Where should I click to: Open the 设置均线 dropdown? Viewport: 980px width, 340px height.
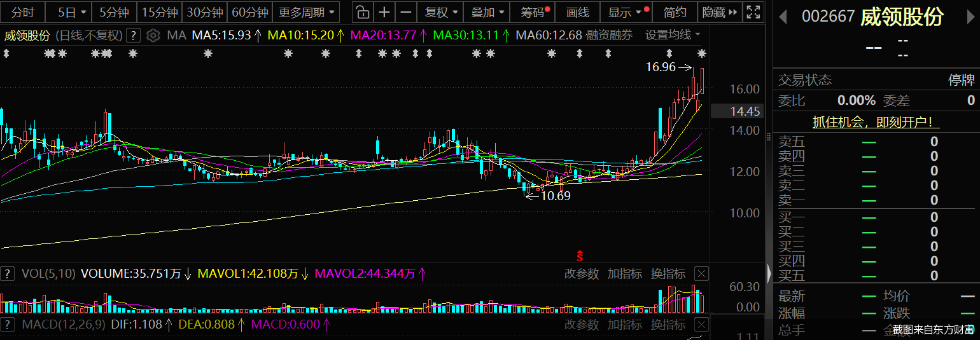[673, 35]
